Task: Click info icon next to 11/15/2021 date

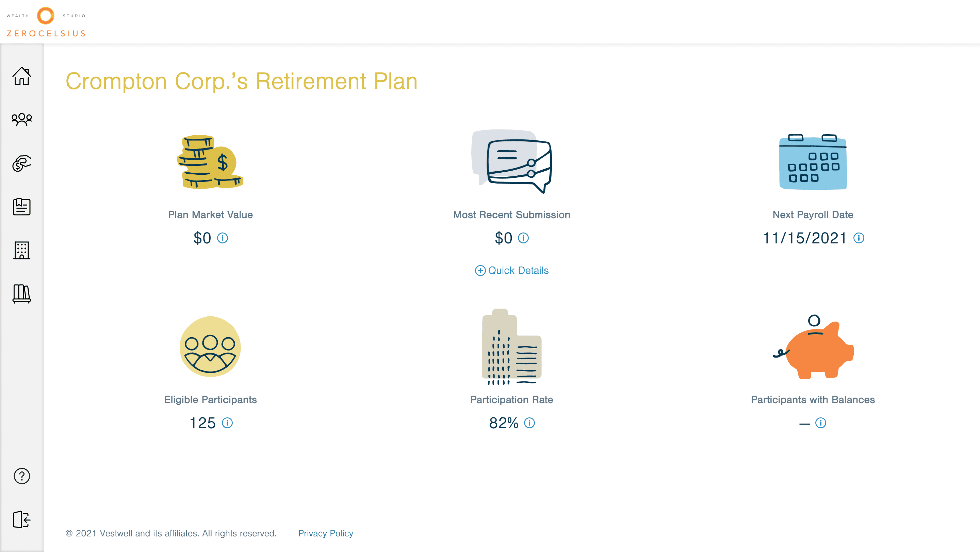Action: (859, 238)
